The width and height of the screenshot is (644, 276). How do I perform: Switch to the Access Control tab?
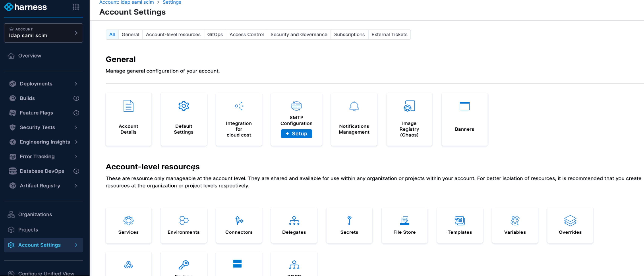247,34
